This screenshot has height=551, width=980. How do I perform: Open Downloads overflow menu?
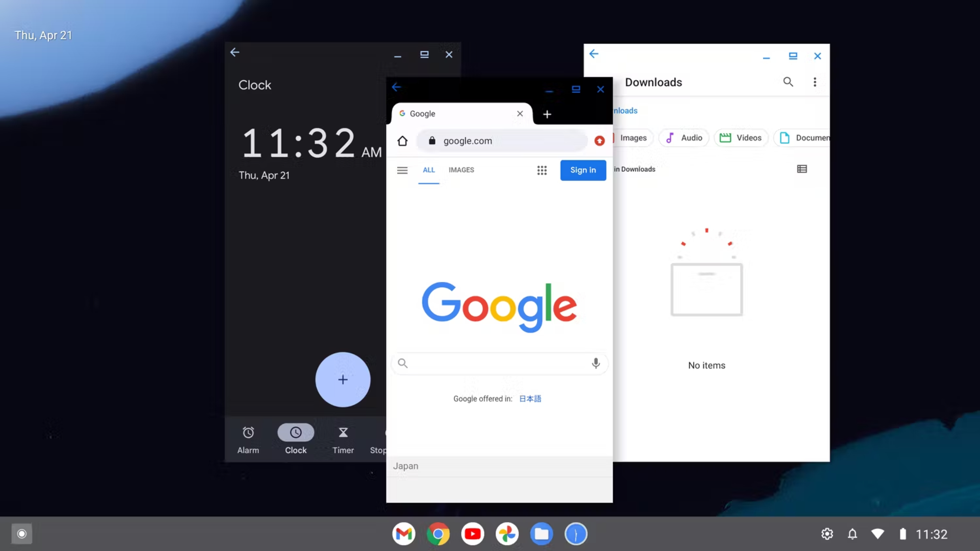[814, 82]
